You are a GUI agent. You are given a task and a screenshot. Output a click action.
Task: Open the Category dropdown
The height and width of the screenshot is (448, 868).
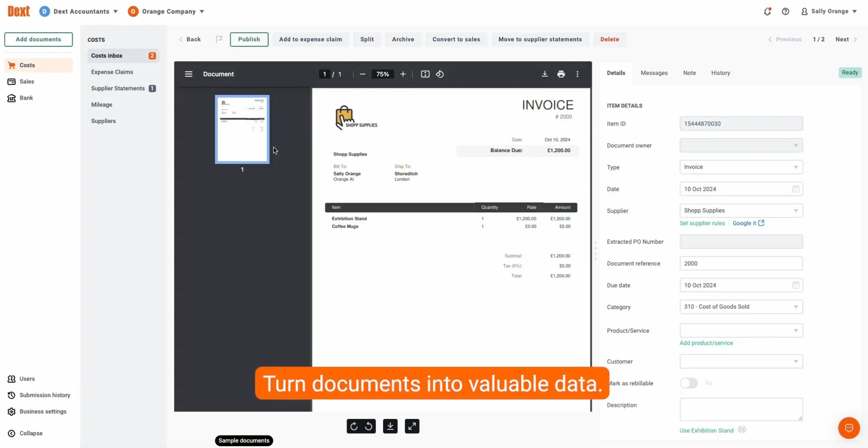click(x=741, y=307)
